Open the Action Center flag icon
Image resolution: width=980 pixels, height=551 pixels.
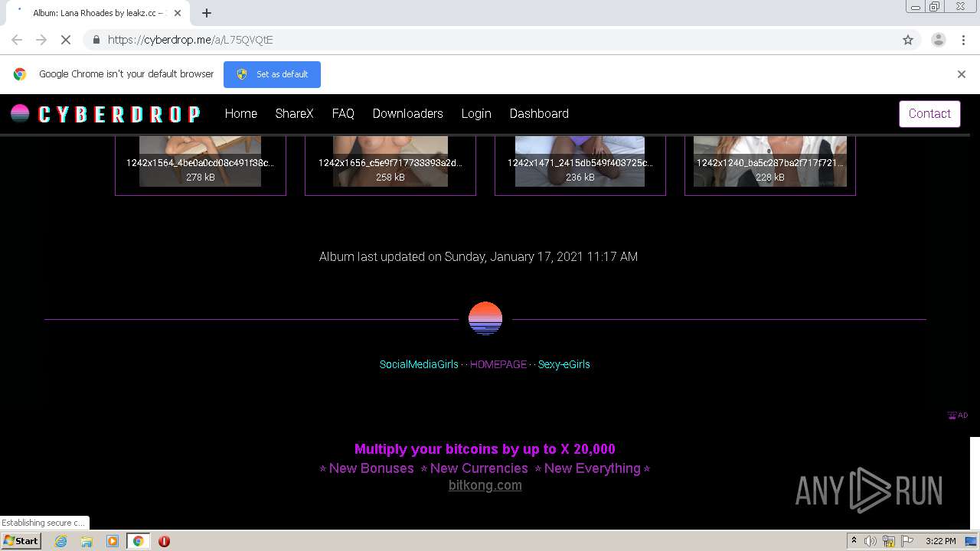pos(907,541)
